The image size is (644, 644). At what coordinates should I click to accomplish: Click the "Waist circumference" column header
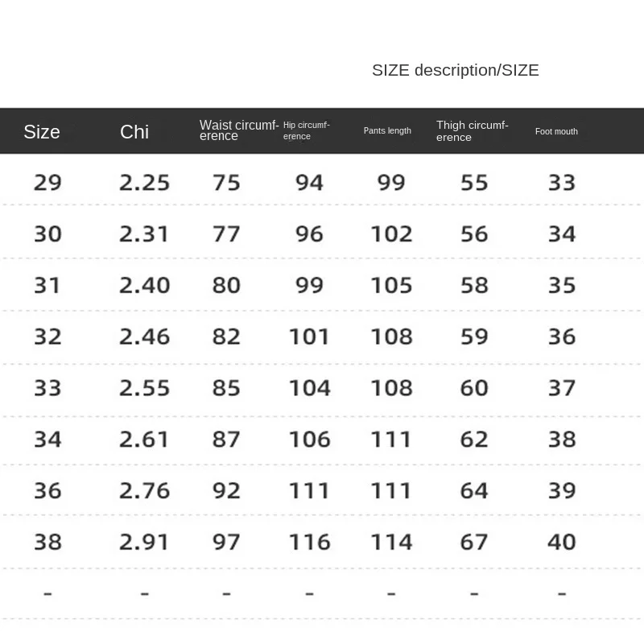click(x=239, y=130)
